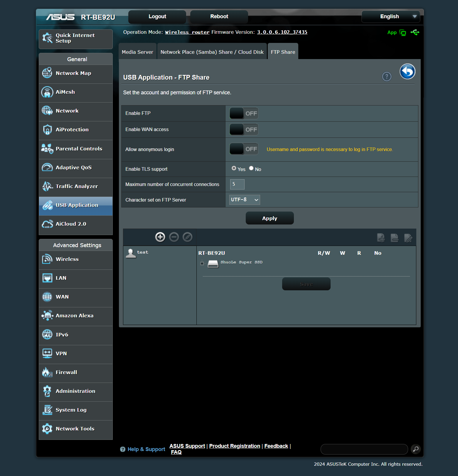Select Yes for Enable TLS support

click(234, 168)
